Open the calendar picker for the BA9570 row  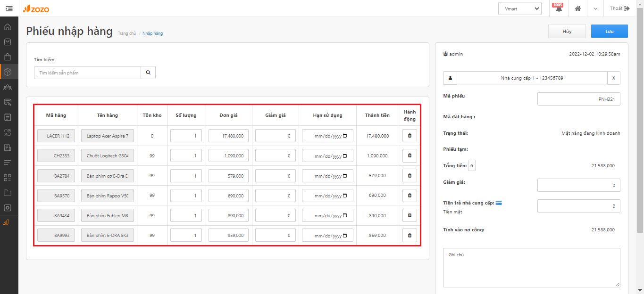(345, 196)
